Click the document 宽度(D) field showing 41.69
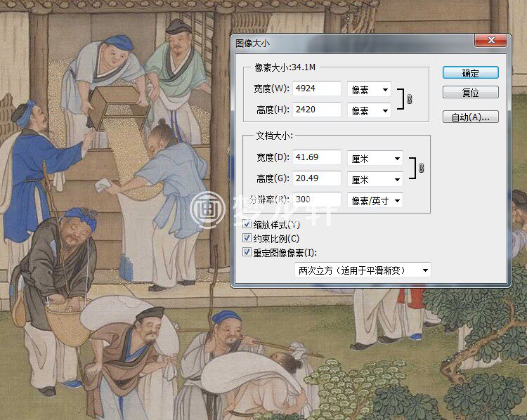 point(317,157)
